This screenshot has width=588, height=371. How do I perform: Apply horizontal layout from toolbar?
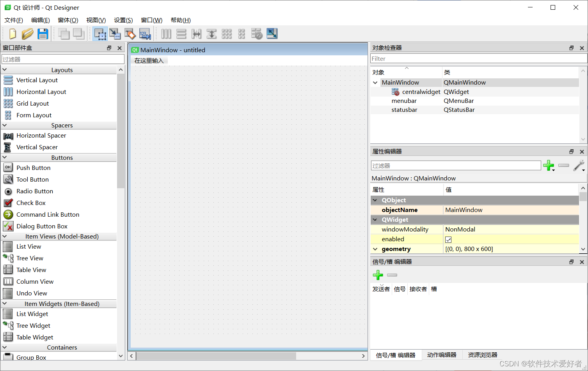(x=166, y=34)
